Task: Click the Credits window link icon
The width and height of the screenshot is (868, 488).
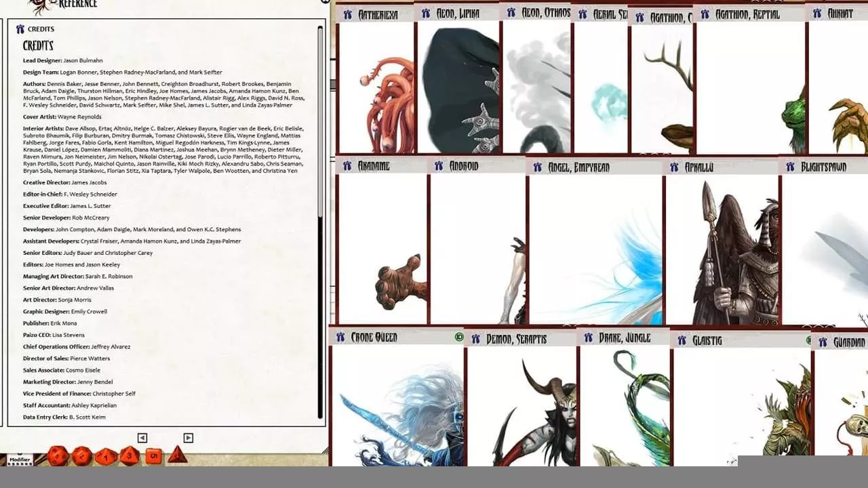Action: point(20,29)
